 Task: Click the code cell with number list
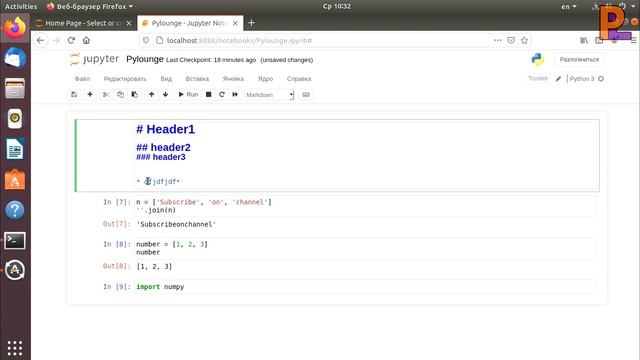[x=365, y=248]
